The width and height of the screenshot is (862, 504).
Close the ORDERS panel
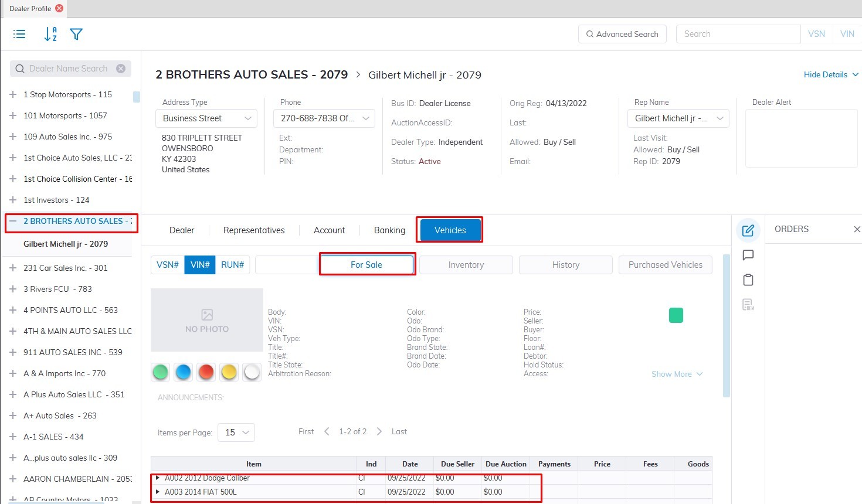tap(857, 229)
